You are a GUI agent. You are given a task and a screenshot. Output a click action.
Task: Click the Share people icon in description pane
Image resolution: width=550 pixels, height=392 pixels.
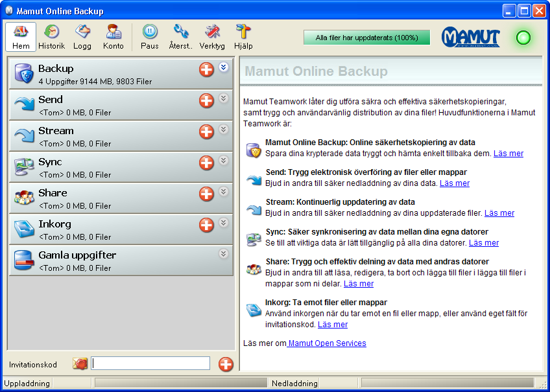(254, 270)
